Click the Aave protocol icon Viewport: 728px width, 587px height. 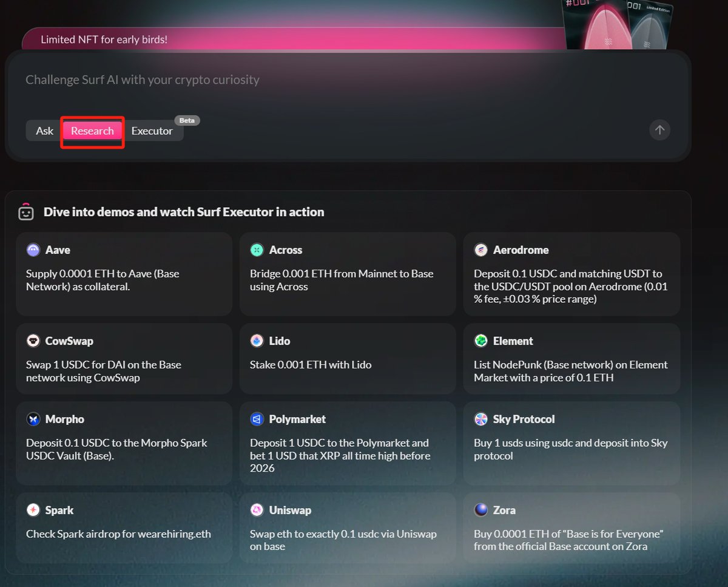click(x=33, y=249)
